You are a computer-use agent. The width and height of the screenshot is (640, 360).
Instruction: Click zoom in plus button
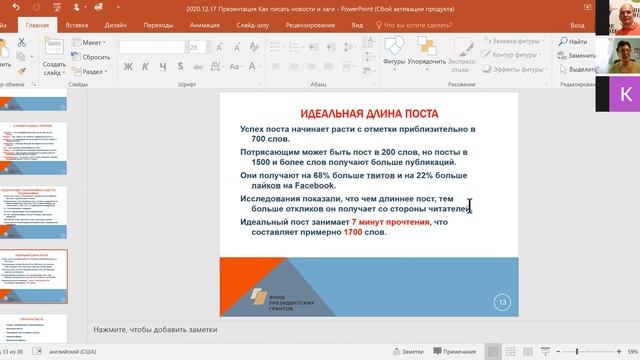tap(619, 351)
